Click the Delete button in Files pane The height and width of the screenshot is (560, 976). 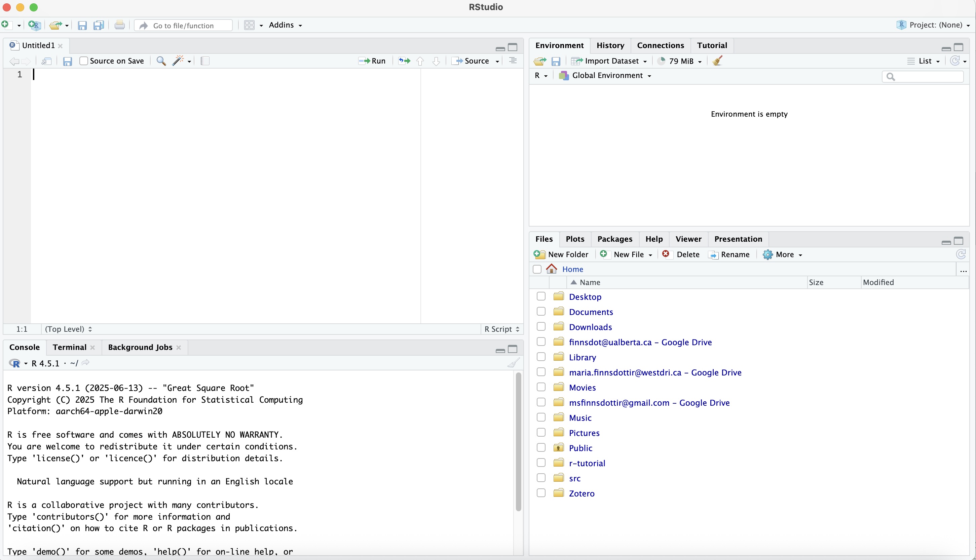[681, 254]
